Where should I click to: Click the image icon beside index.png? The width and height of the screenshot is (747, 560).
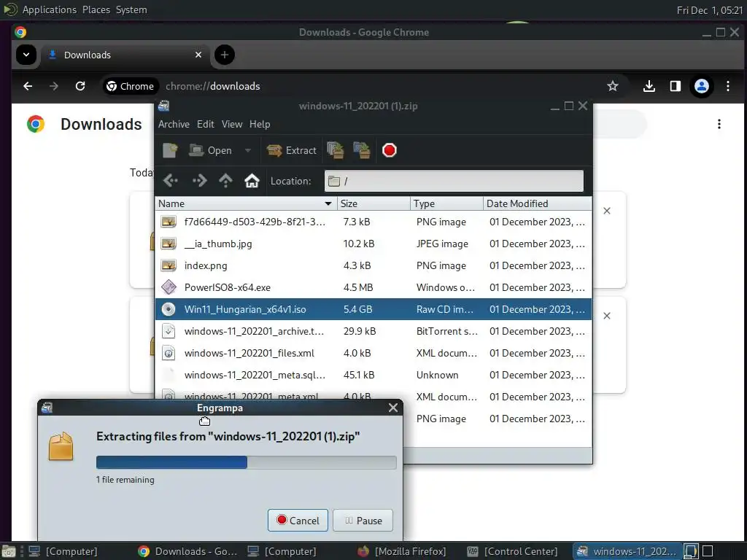[x=169, y=265]
